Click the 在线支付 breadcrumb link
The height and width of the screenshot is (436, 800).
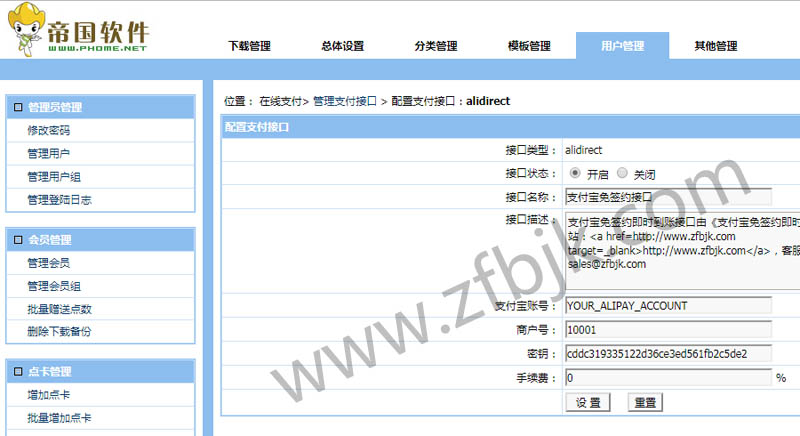click(281, 101)
